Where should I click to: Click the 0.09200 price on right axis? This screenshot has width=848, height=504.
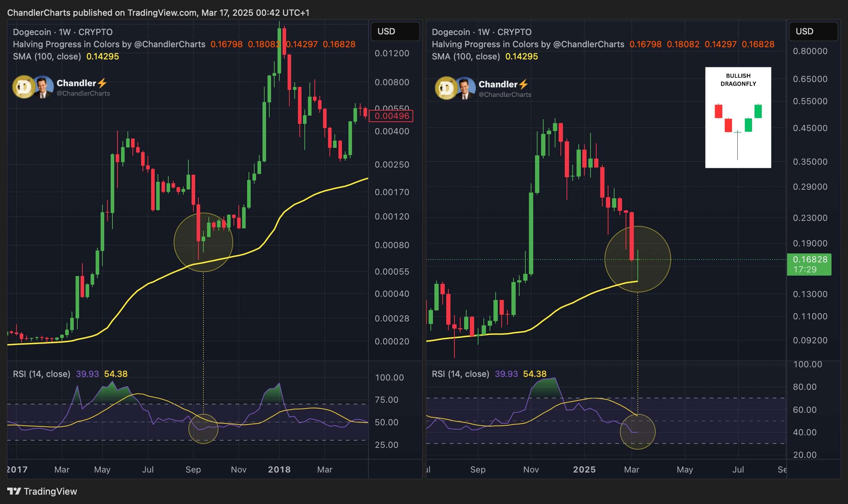[x=810, y=340]
